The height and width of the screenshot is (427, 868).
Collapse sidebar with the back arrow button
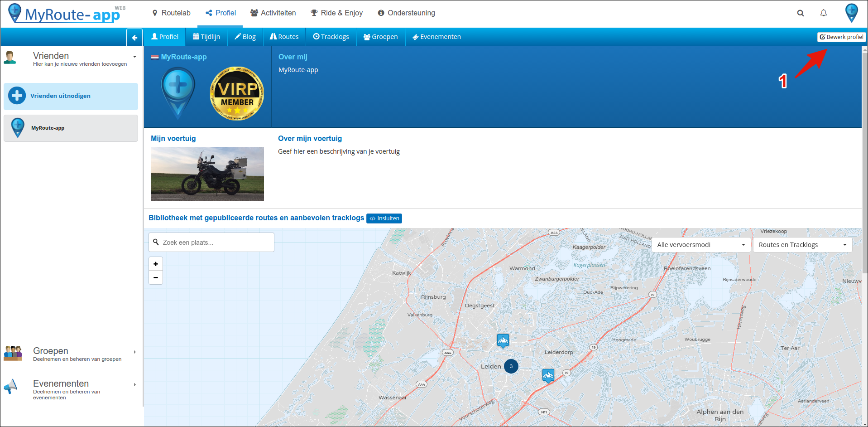pos(134,38)
